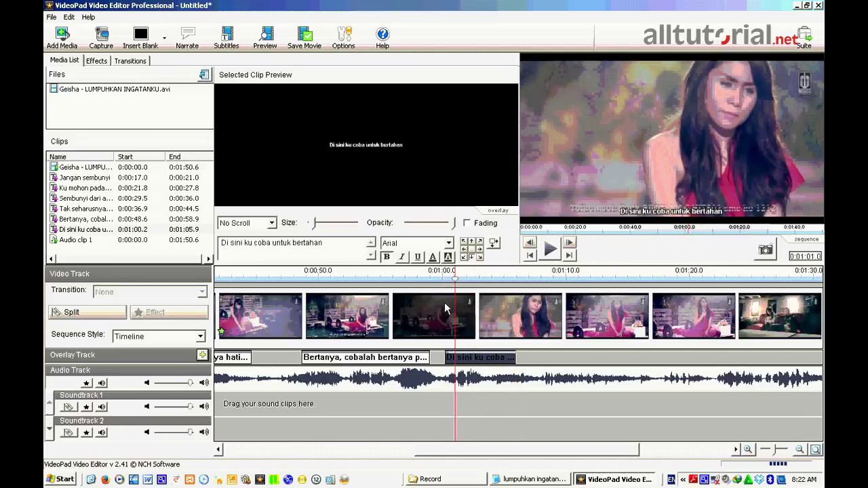The height and width of the screenshot is (488, 868).
Task: Click the Soundtrack 2 star effects icon
Action: (x=86, y=432)
